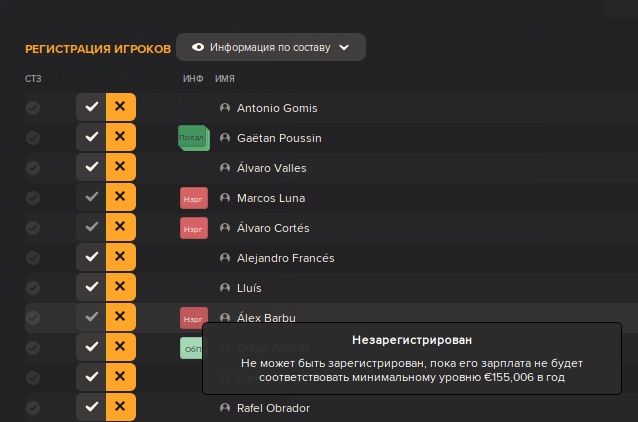638x422 pixels.
Task: Unregister Gaëtan Poussin with orange X
Action: [x=121, y=137]
